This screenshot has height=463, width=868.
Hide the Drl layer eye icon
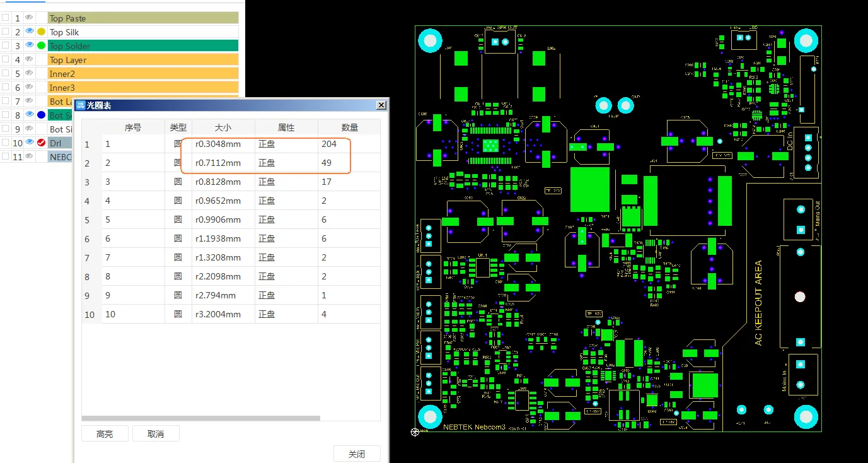click(29, 143)
